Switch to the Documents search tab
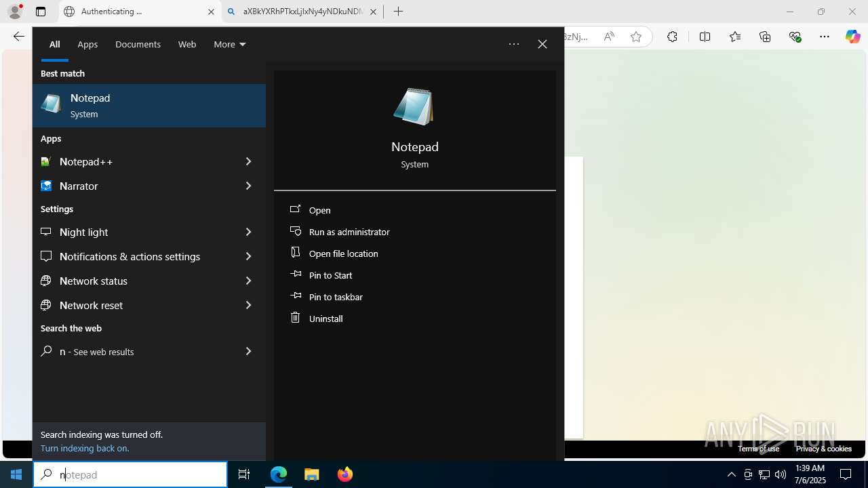This screenshot has width=868, height=488. click(138, 44)
